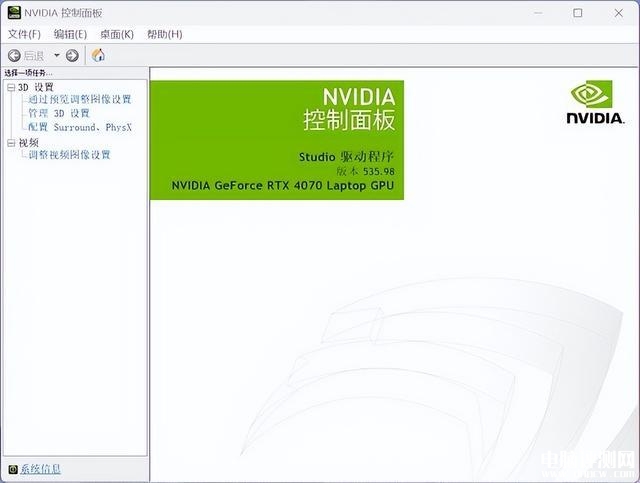Image resolution: width=640 pixels, height=483 pixels.
Task: Select 通过预览调整图像设置
Action: pos(80,99)
